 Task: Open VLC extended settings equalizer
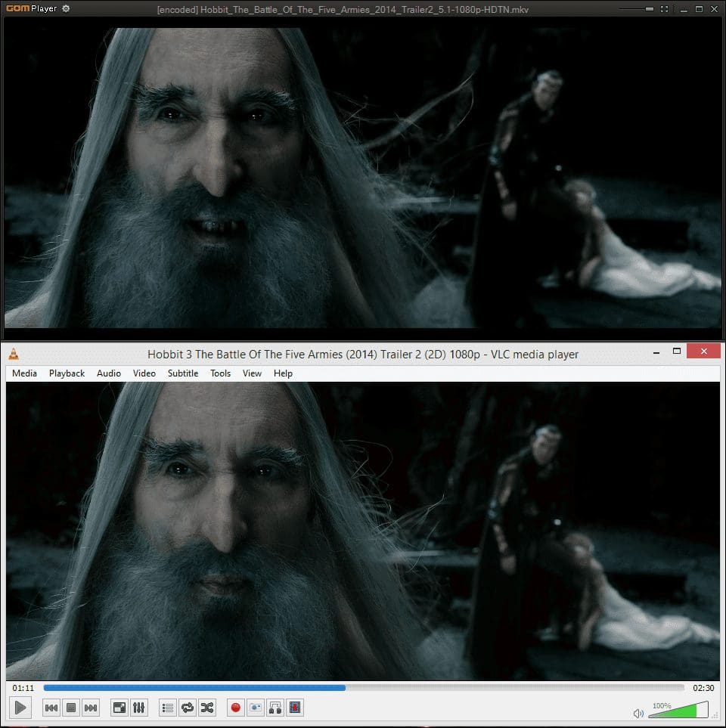139,708
